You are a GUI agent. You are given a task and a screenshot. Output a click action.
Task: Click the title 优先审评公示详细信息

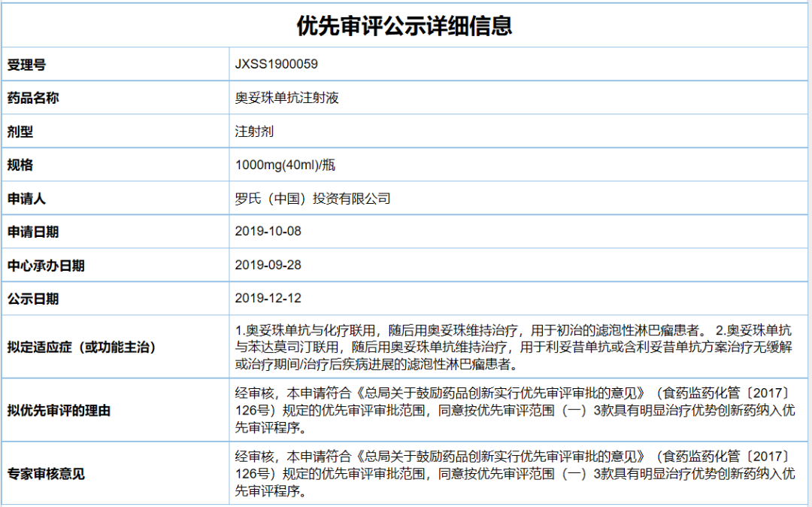point(404,26)
